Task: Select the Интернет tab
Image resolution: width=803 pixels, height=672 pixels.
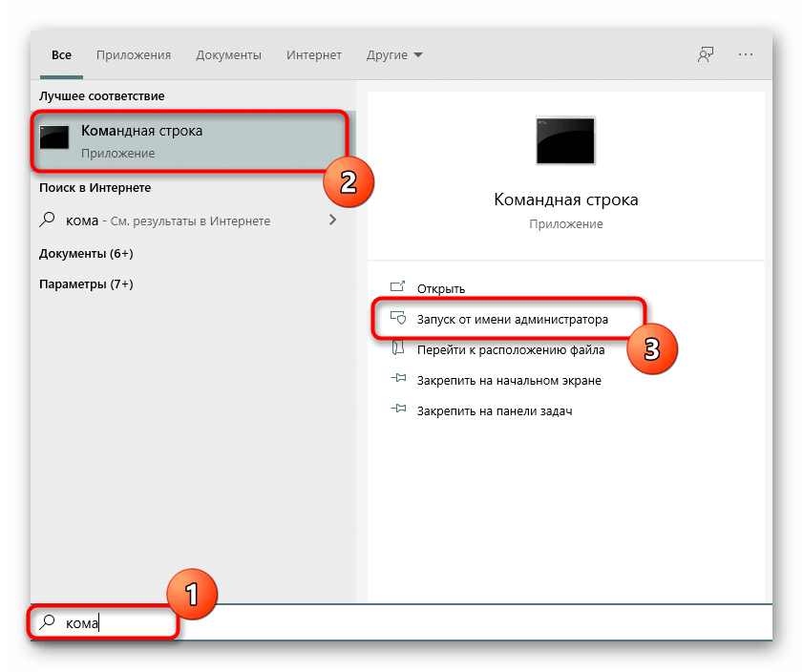Action: [314, 55]
